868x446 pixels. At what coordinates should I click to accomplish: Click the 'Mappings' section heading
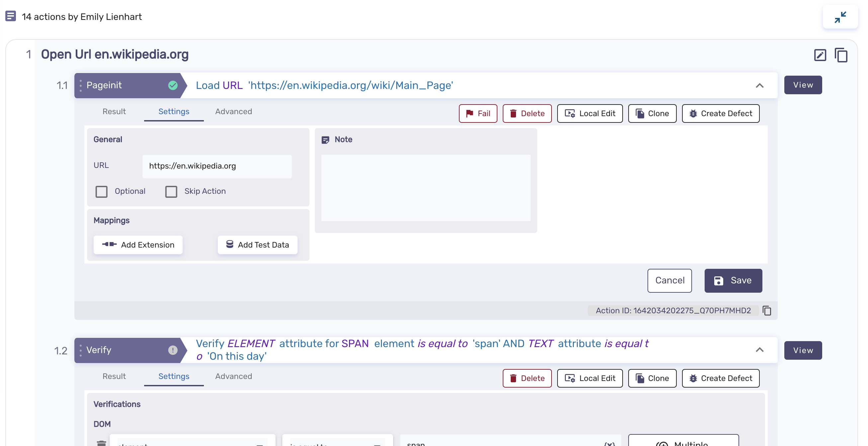(112, 220)
